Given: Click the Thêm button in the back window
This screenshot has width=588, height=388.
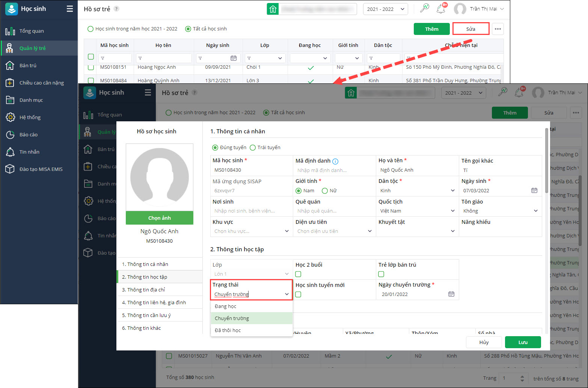Looking at the screenshot, I should point(432,29).
